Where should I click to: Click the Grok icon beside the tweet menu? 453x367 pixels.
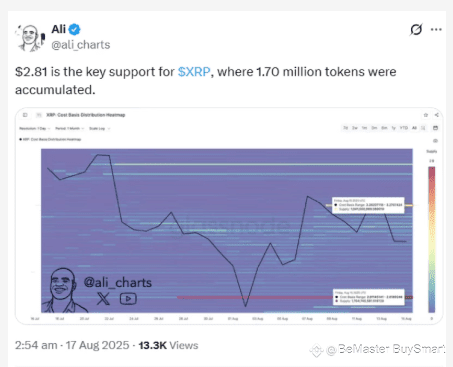[x=416, y=30]
